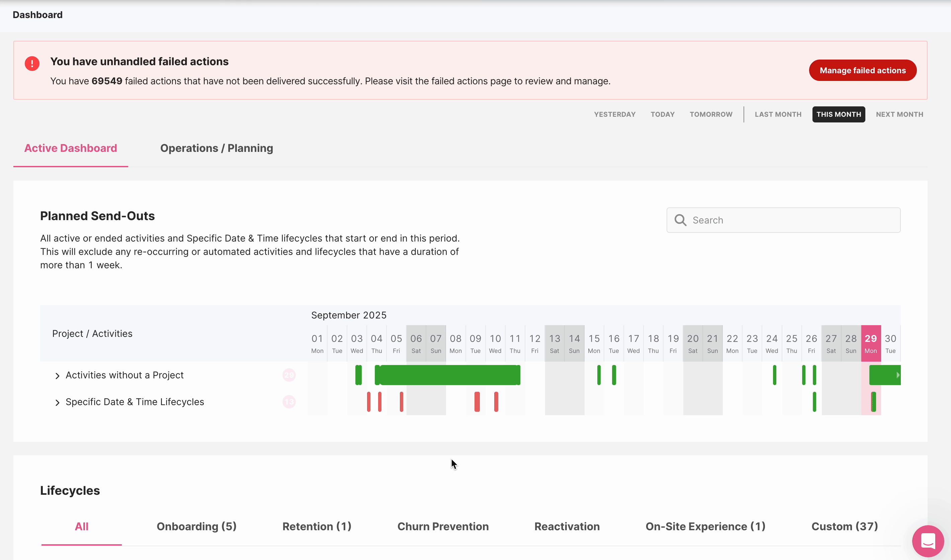Click the 13 count badge

[x=289, y=402]
